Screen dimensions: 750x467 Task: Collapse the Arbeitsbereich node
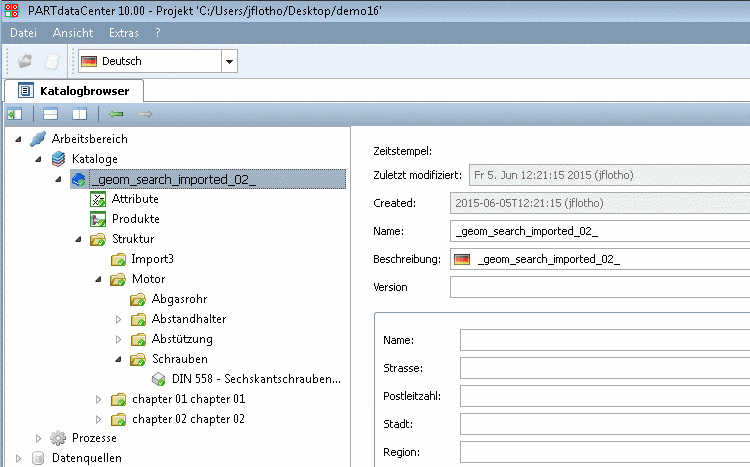[18, 139]
